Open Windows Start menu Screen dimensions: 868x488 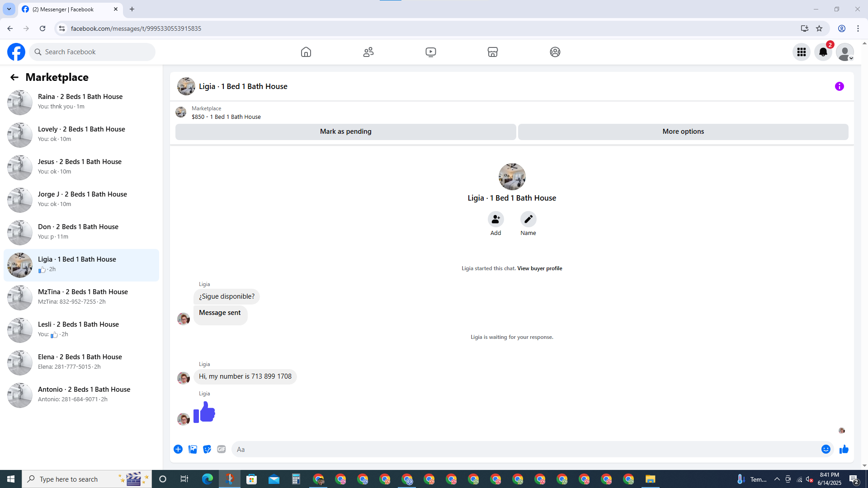11,479
